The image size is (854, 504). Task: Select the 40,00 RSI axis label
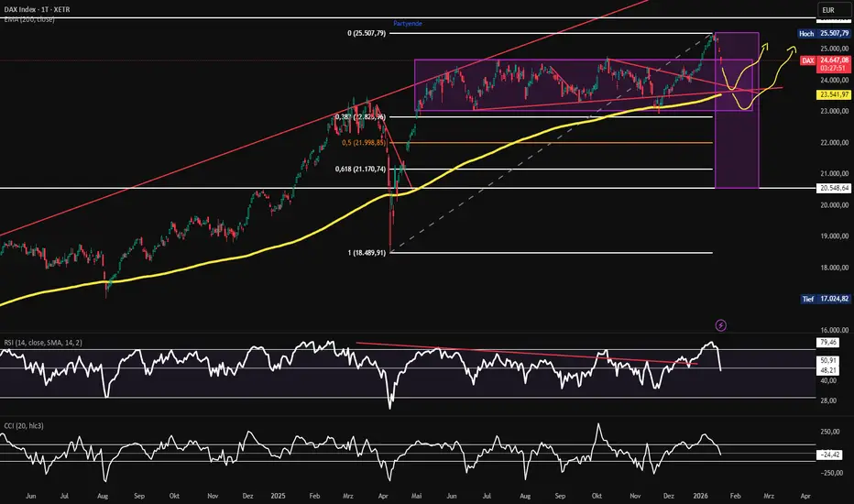tap(827, 380)
